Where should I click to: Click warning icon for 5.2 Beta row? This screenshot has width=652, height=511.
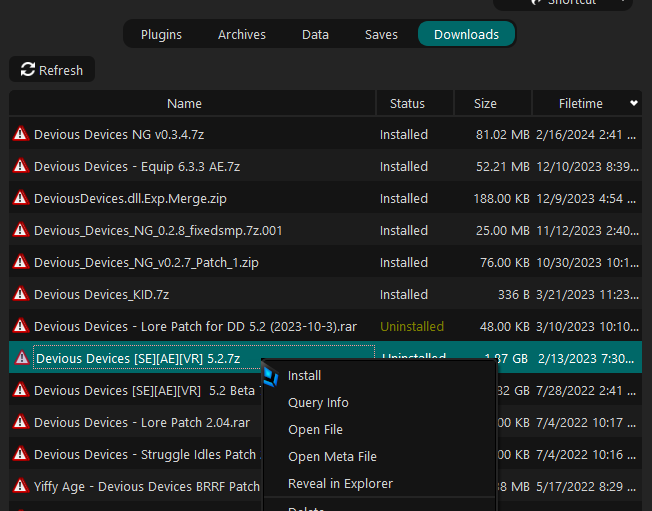21,390
